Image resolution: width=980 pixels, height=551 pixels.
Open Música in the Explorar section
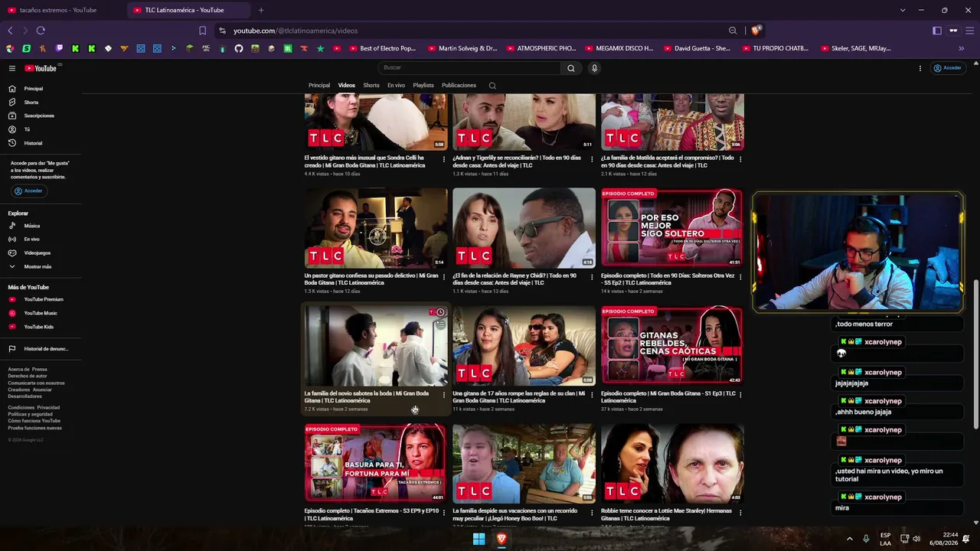31,226
